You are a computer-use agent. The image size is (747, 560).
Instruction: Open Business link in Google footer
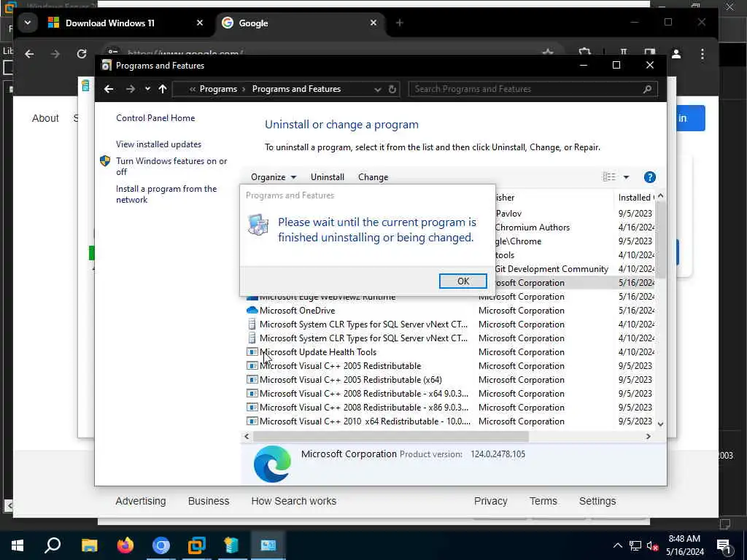(x=209, y=501)
